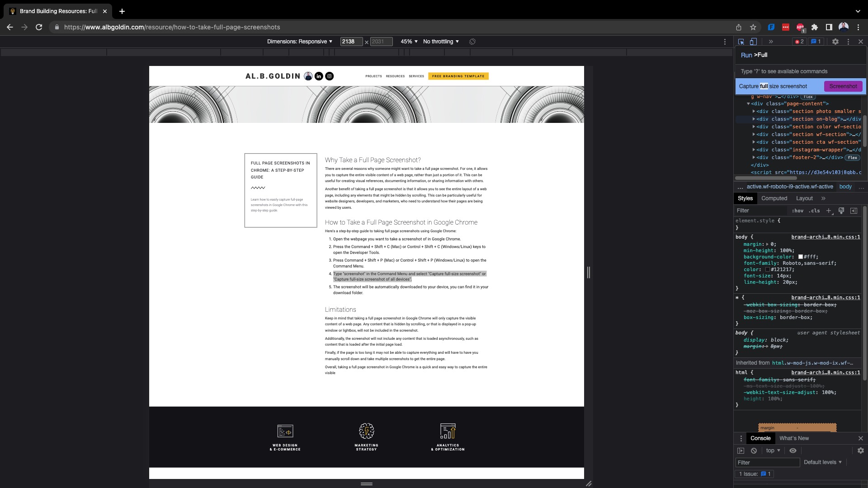868x488 pixels.
Task: Open the console drawer three-dot menu
Action: click(x=741, y=438)
